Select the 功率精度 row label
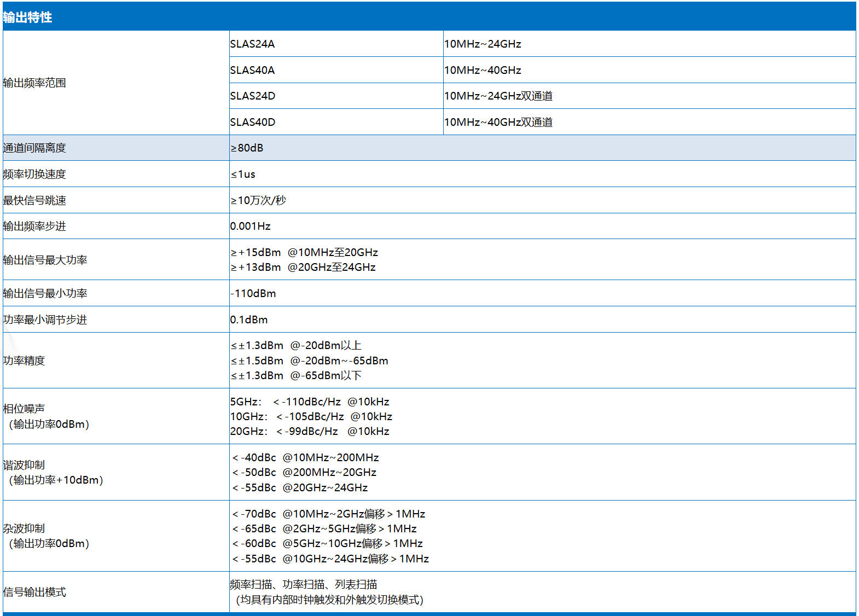The image size is (859, 616). point(24,361)
